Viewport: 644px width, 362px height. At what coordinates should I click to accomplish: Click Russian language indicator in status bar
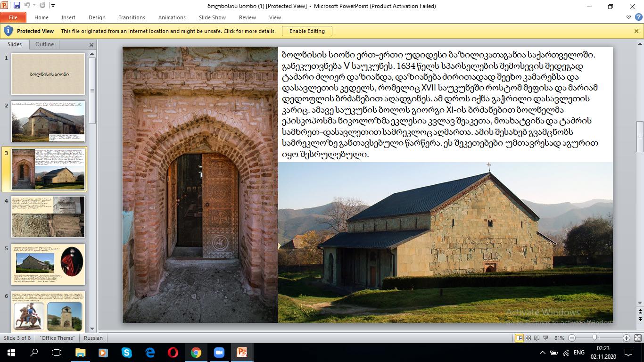click(x=93, y=338)
